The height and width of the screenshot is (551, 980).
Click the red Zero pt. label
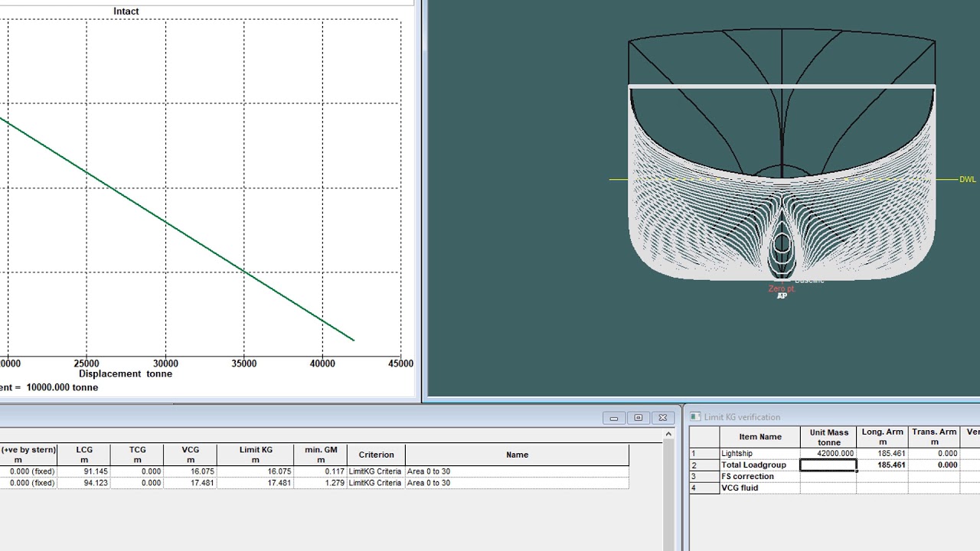782,289
